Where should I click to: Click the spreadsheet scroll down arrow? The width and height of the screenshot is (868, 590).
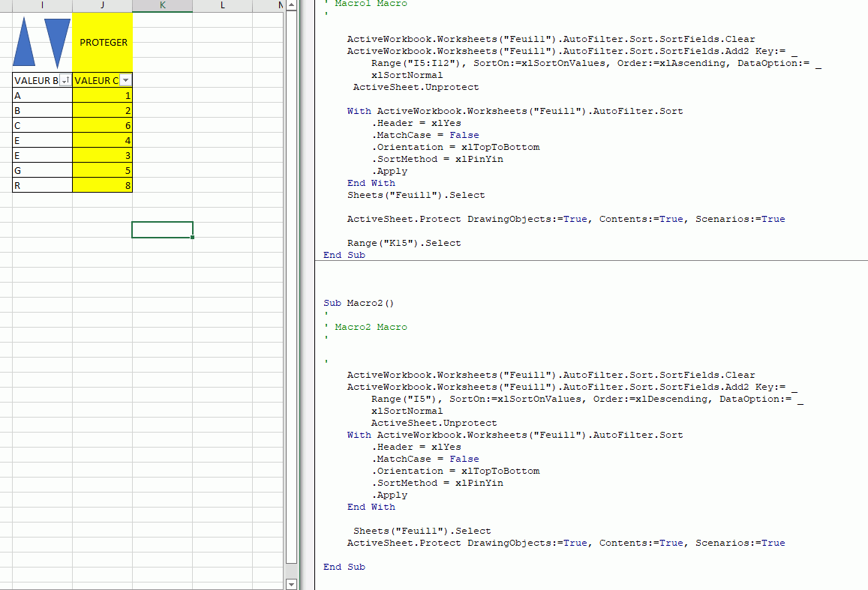coord(292,583)
